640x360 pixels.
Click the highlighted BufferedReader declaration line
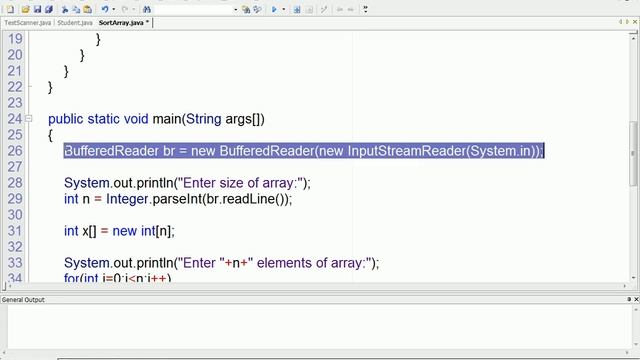tap(304, 151)
